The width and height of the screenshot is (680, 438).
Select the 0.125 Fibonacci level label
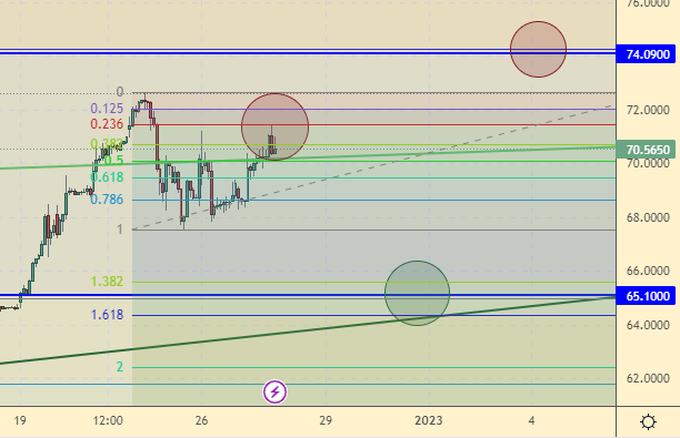pyautogui.click(x=106, y=109)
